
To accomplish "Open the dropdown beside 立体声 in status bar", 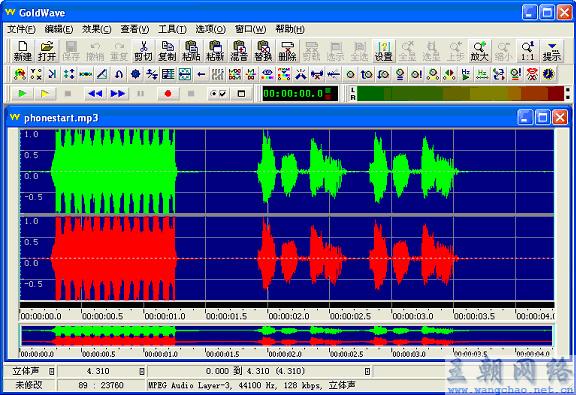I will click(52, 371).
